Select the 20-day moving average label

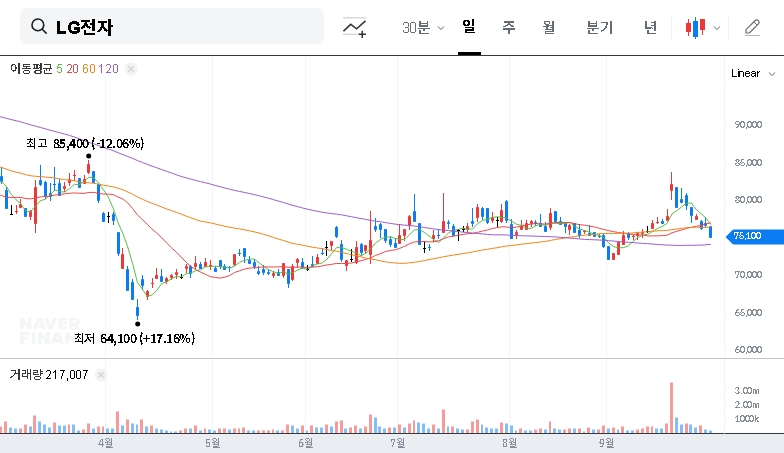point(72,69)
